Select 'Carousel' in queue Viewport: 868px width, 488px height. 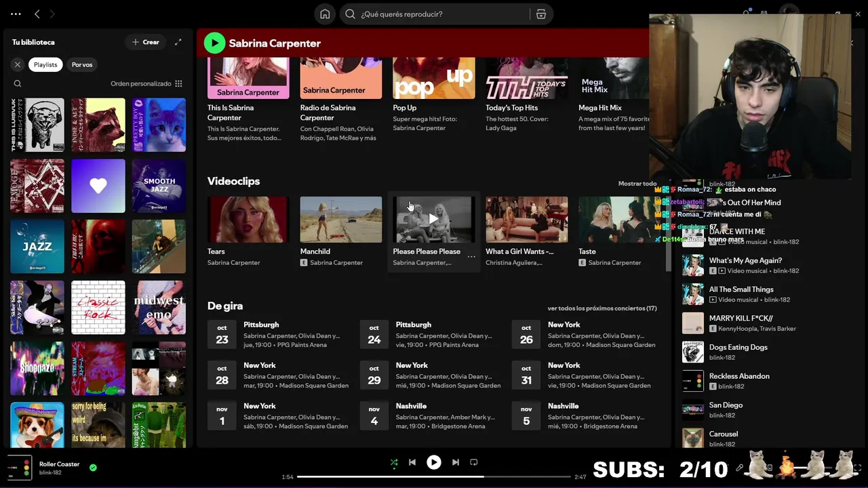tap(724, 439)
